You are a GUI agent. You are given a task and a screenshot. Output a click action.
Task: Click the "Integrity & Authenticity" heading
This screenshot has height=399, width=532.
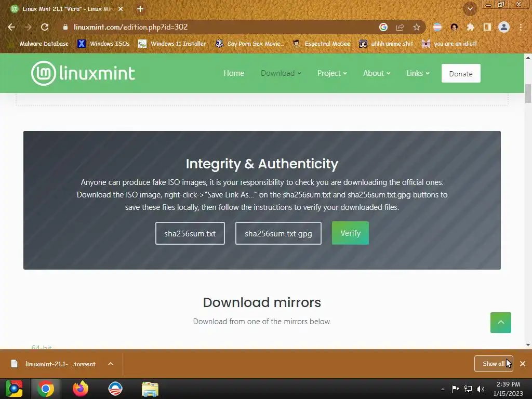tap(262, 164)
